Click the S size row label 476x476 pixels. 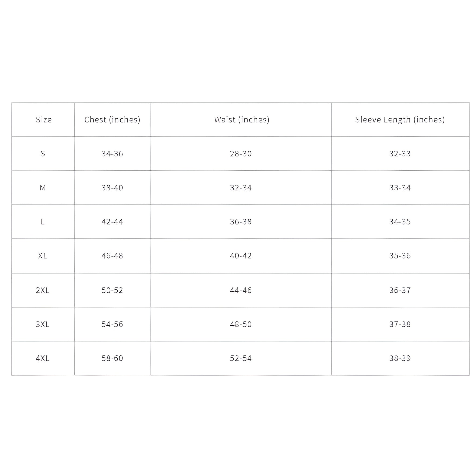(43, 154)
